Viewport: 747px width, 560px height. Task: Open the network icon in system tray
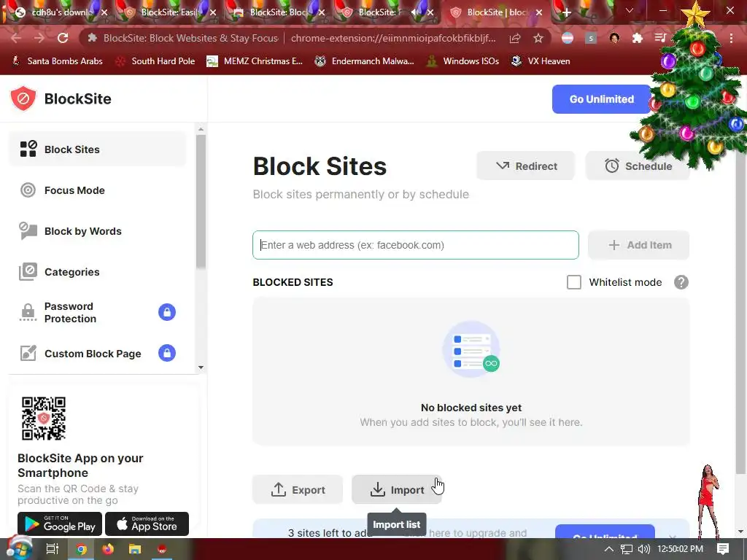click(627, 549)
